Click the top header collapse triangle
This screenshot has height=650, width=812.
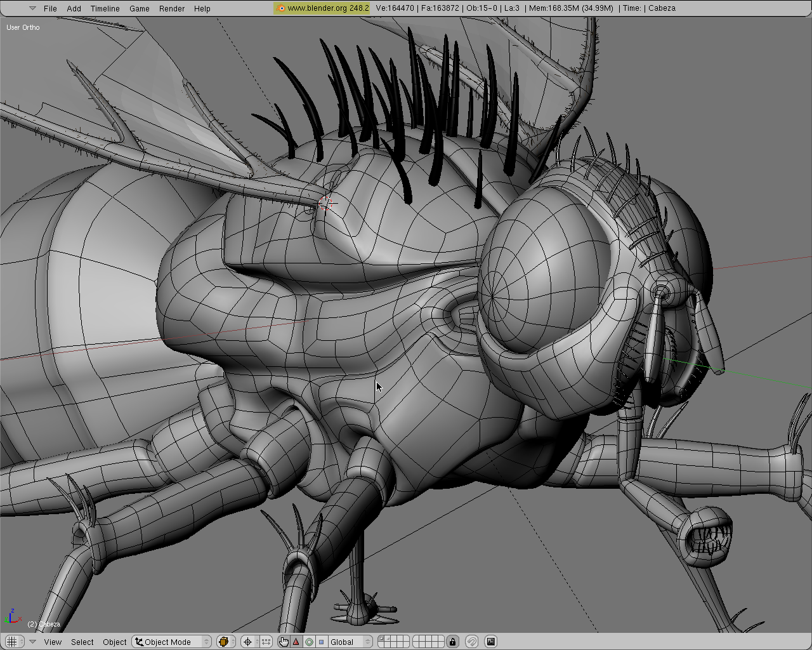(x=32, y=8)
